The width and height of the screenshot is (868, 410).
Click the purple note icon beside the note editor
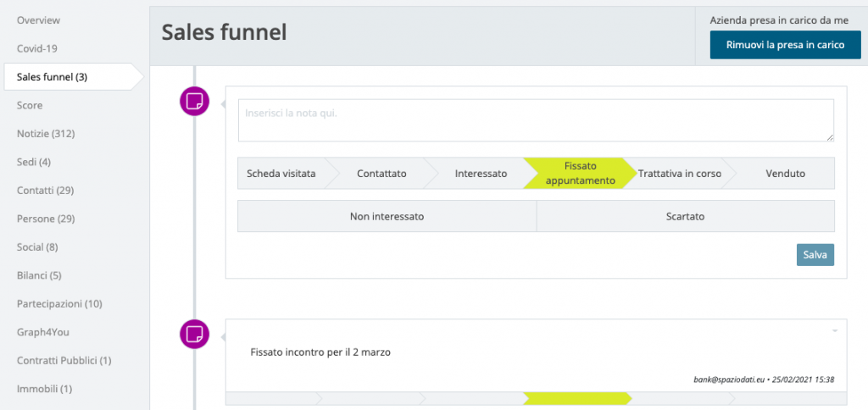[195, 102]
